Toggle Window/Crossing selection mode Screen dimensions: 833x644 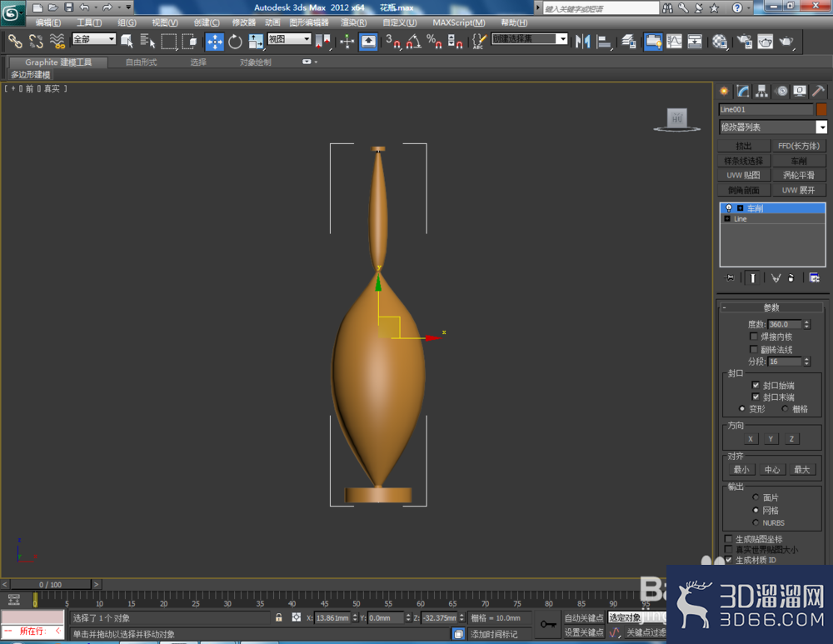[x=189, y=42]
